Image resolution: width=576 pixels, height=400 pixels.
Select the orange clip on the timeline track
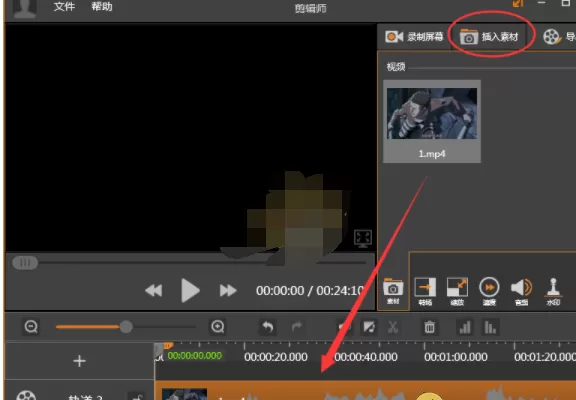tap(366, 391)
